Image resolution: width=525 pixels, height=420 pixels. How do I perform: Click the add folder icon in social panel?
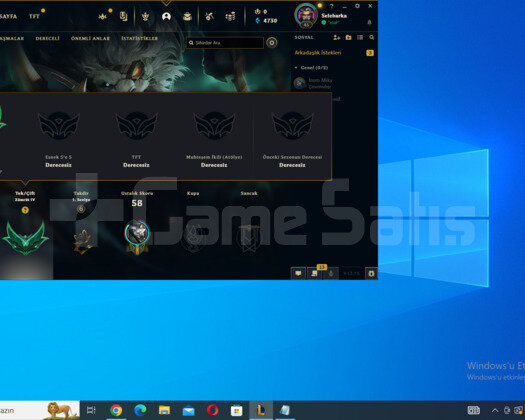point(349,38)
